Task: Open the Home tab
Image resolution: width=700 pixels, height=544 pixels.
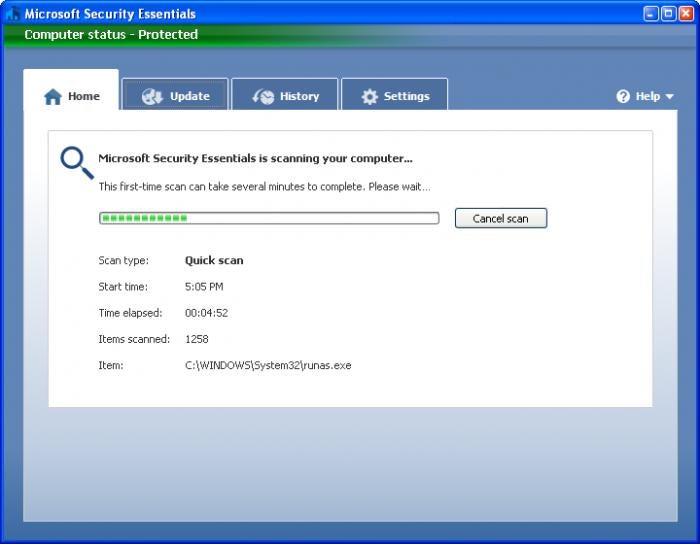Action: point(71,90)
